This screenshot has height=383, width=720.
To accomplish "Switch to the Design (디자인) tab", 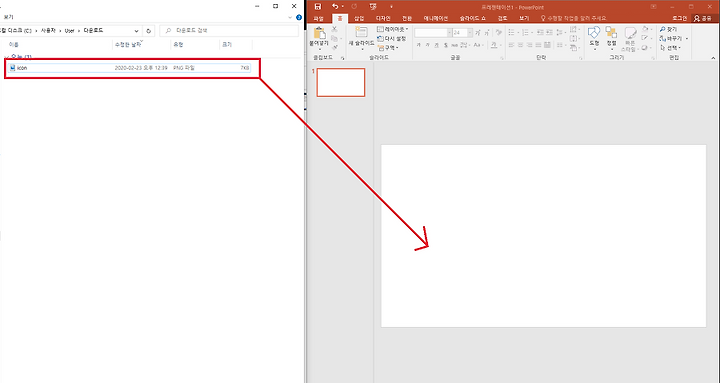I will tap(383, 18).
